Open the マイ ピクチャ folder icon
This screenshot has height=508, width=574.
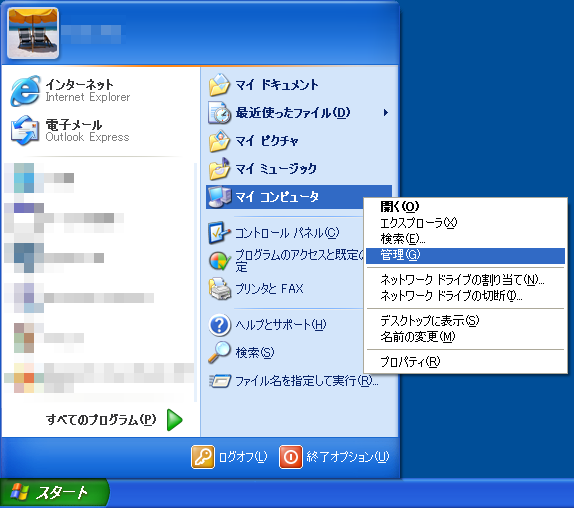[219, 141]
